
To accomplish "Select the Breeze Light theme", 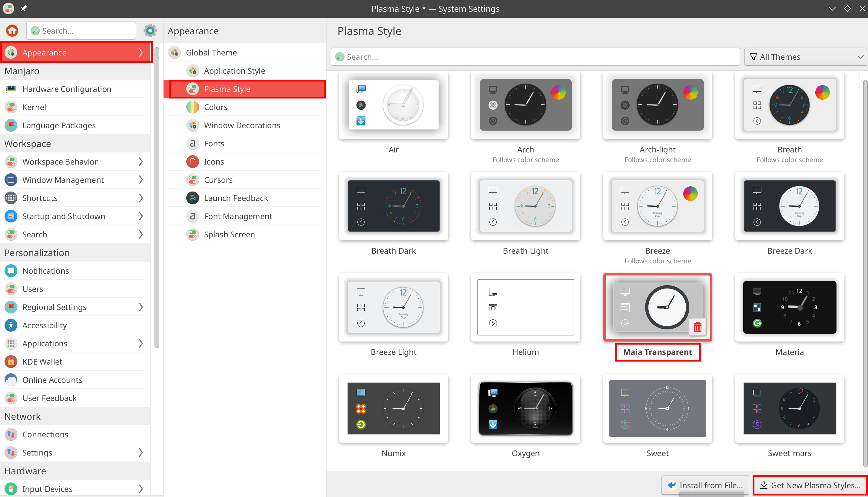I will [394, 307].
